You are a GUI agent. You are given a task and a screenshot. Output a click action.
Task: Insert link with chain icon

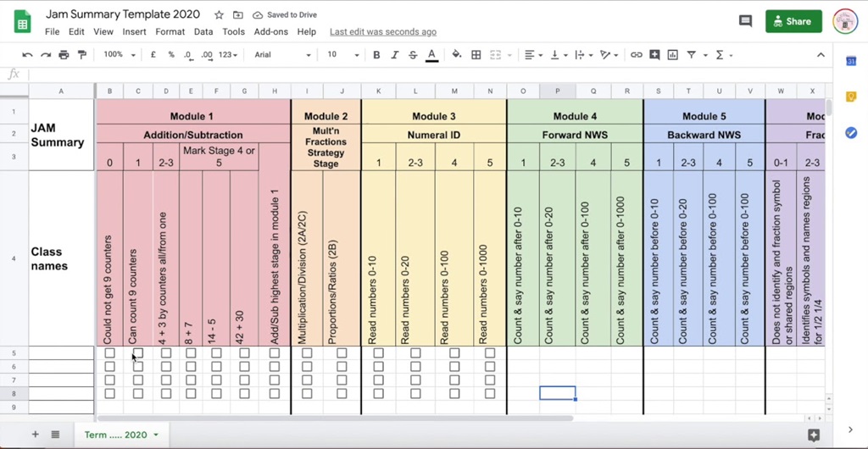637,55
